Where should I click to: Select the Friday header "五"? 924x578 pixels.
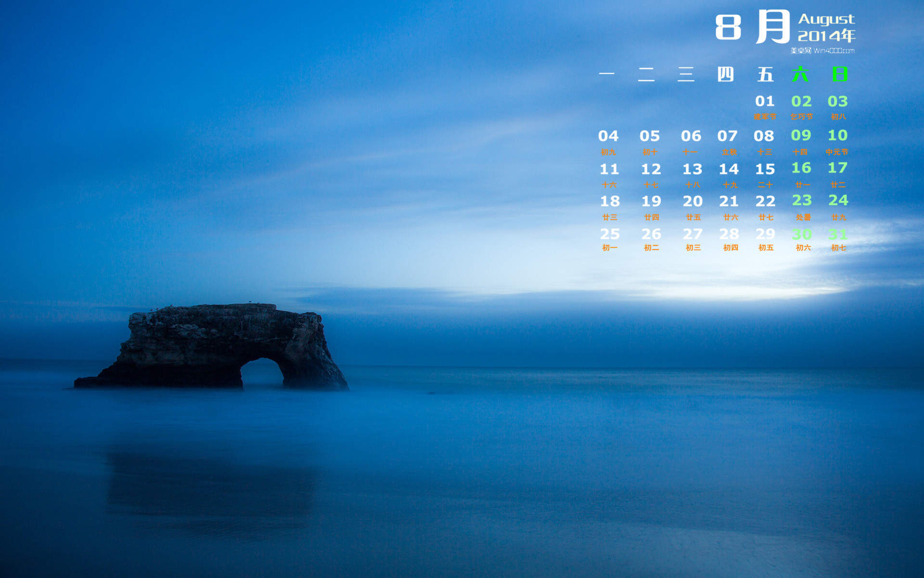[x=765, y=74]
